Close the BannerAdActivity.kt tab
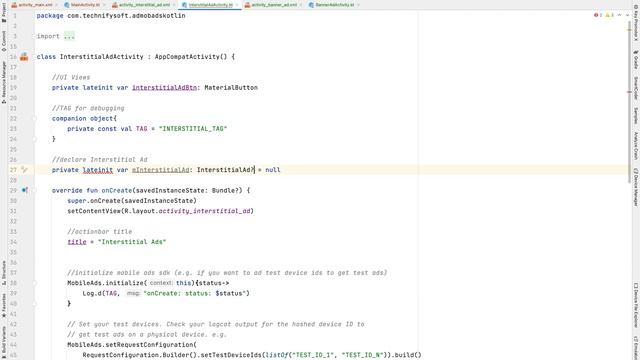 coord(358,5)
